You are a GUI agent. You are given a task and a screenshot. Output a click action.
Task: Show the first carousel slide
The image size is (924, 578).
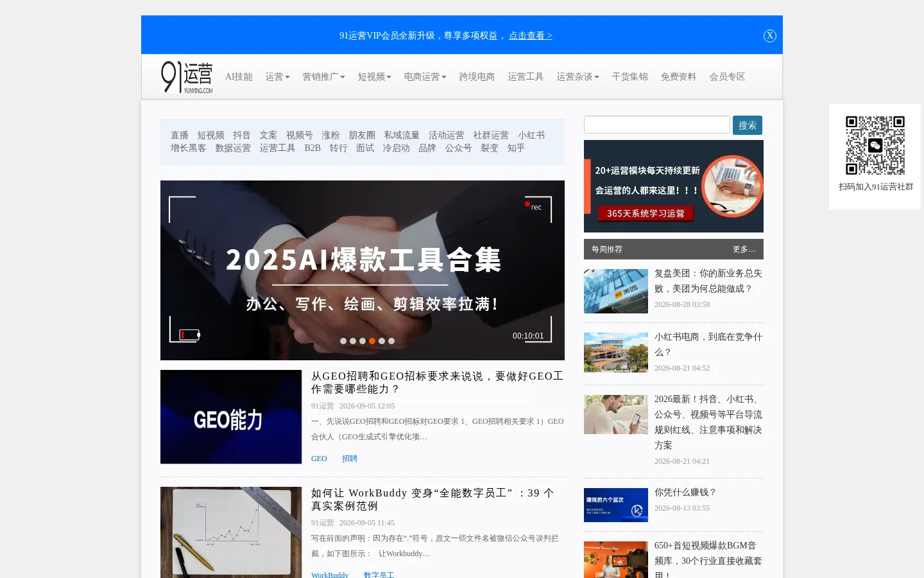343,341
